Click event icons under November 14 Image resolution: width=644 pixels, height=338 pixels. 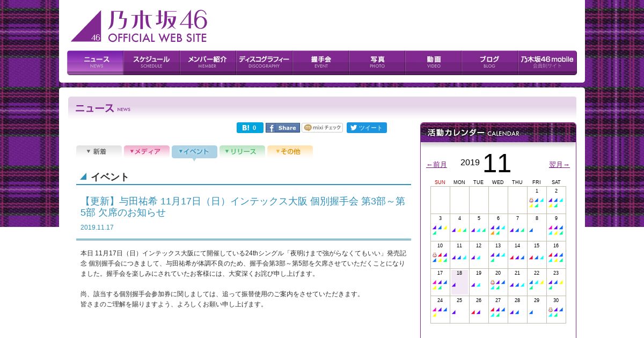tap(517, 258)
